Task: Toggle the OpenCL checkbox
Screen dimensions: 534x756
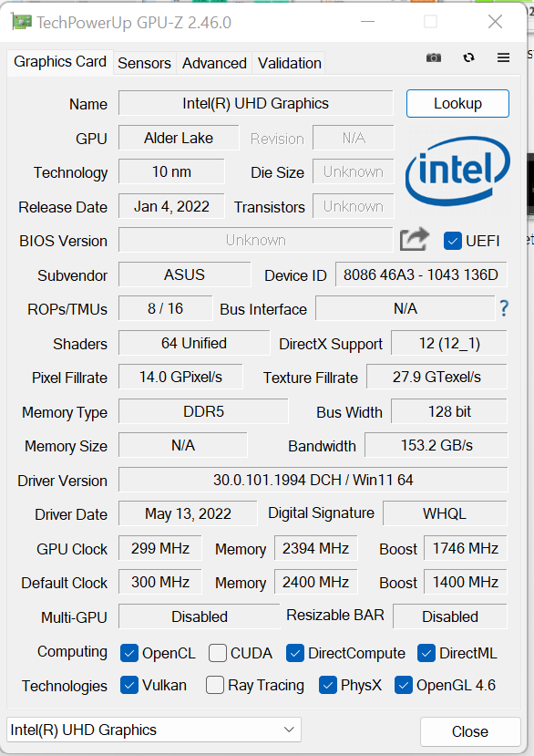Action: tap(129, 653)
